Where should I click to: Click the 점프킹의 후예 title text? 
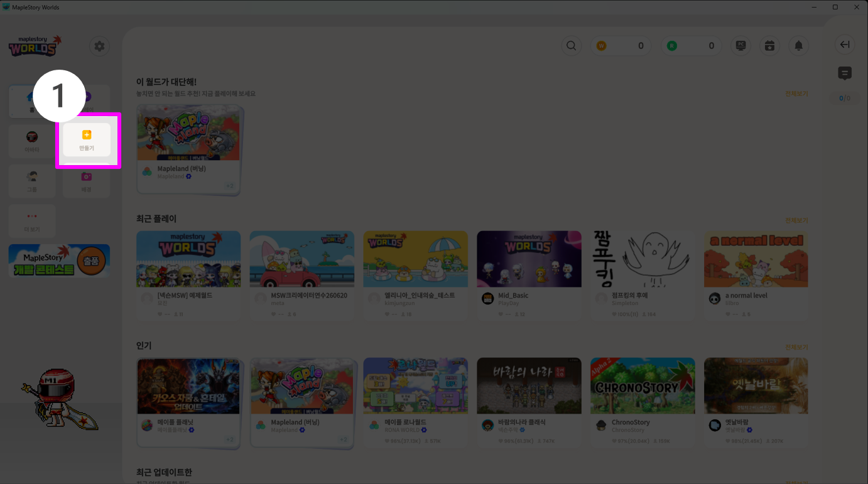pos(629,296)
